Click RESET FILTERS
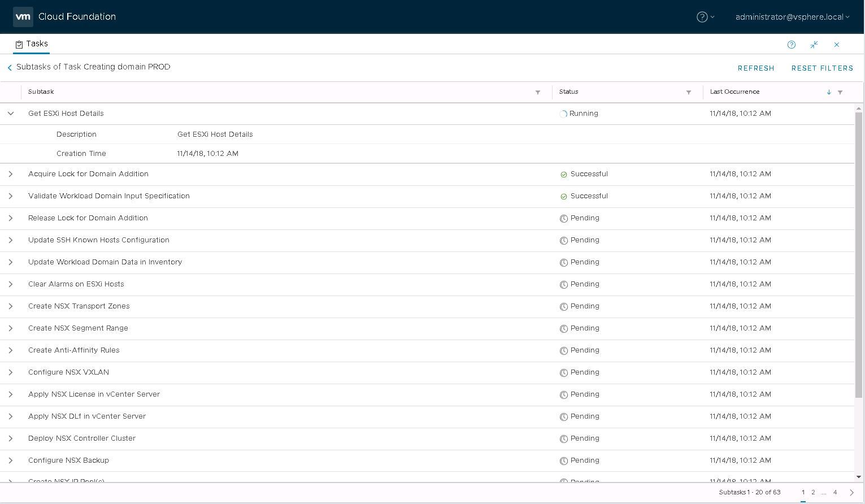Viewport: 865px width, 504px height. 822,68
